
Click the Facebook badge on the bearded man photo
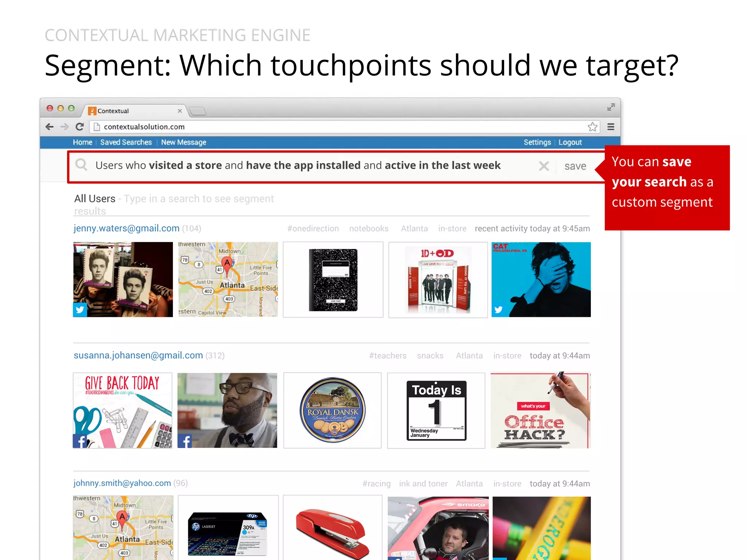[185, 441]
